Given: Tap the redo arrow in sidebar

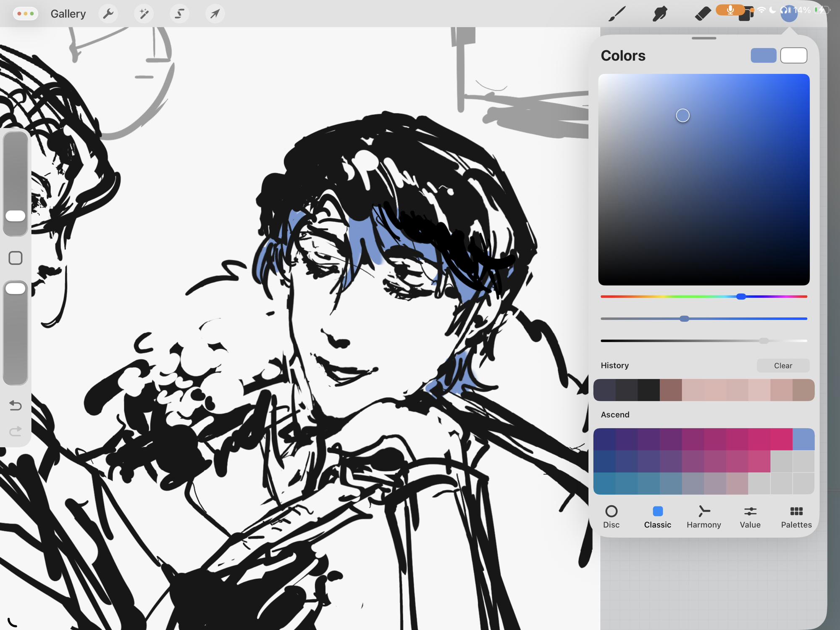Looking at the screenshot, I should coord(16,431).
